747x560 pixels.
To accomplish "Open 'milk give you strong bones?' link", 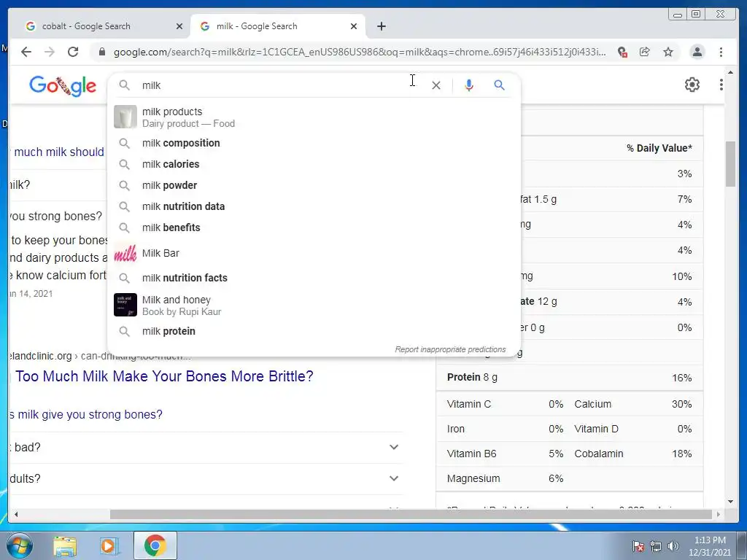I will click(90, 415).
